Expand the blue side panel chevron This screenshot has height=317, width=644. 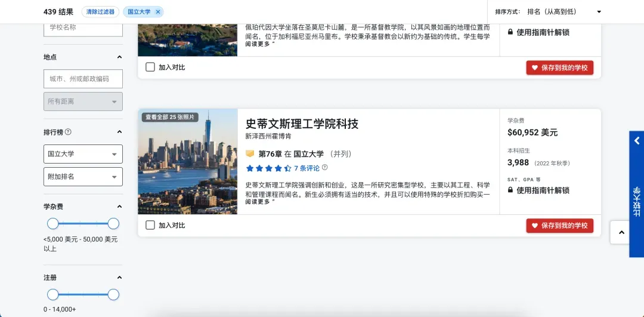tap(637, 141)
